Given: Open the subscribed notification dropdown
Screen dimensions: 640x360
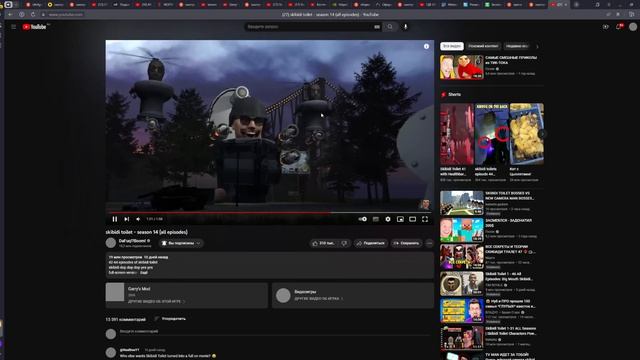Looking at the screenshot, I should coord(181,243).
